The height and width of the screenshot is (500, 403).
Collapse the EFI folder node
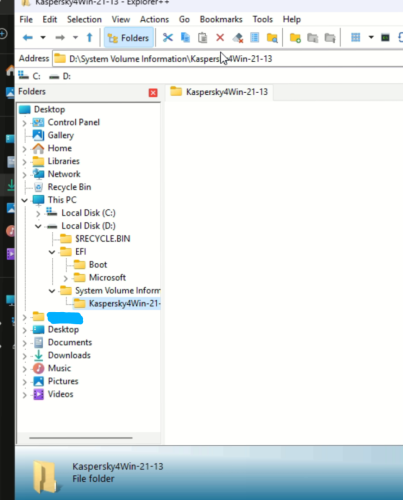pyautogui.click(x=52, y=252)
